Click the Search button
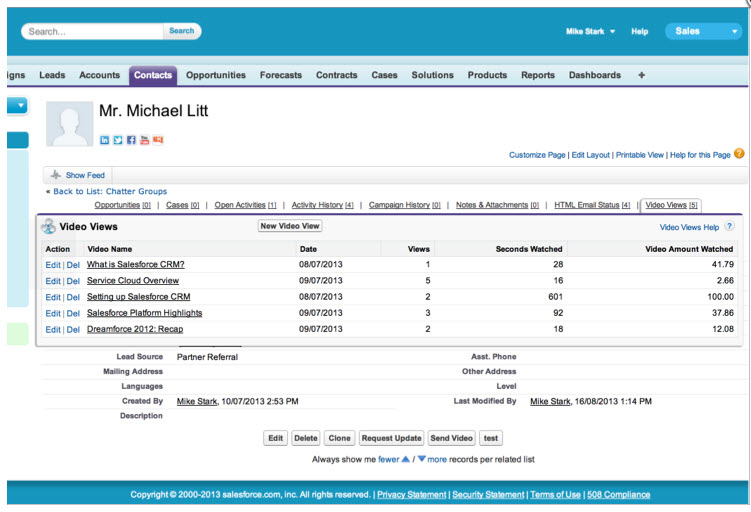The width and height of the screenshot is (751, 512). click(182, 31)
